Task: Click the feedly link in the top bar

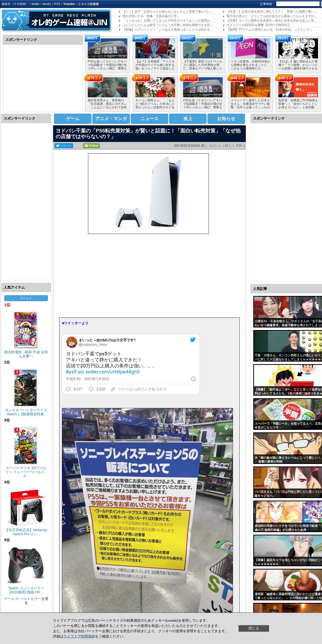Action: coord(47,4)
